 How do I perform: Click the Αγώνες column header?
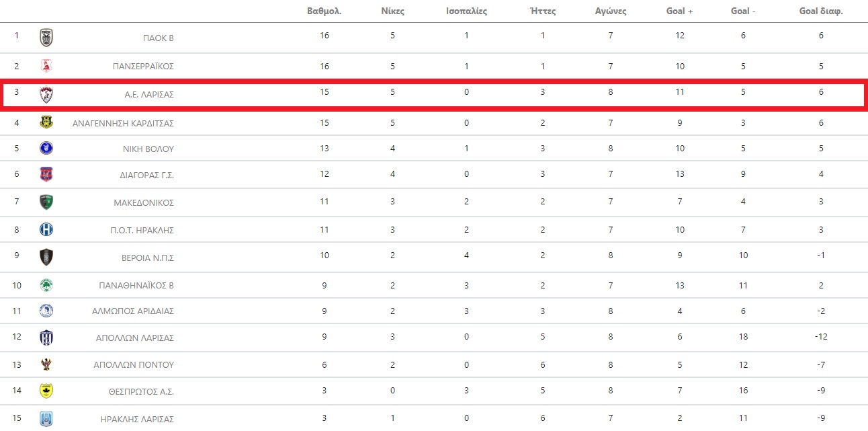point(611,11)
